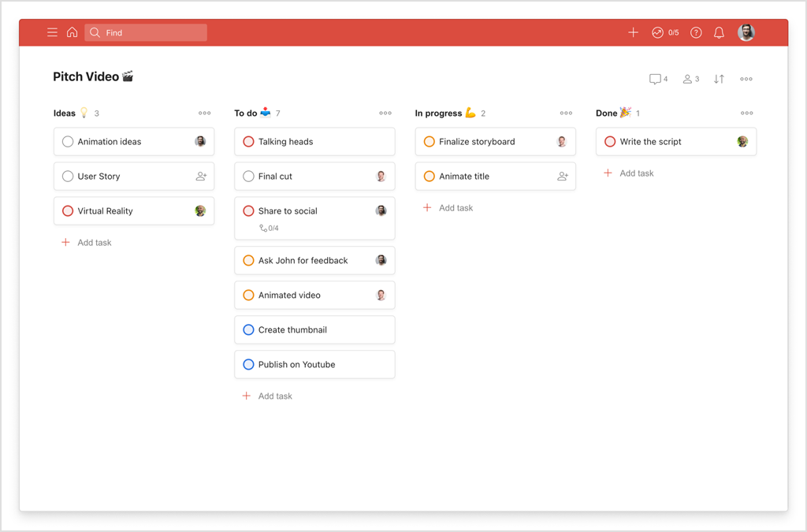Complete the Talking heads task
807x532 pixels.
point(248,141)
